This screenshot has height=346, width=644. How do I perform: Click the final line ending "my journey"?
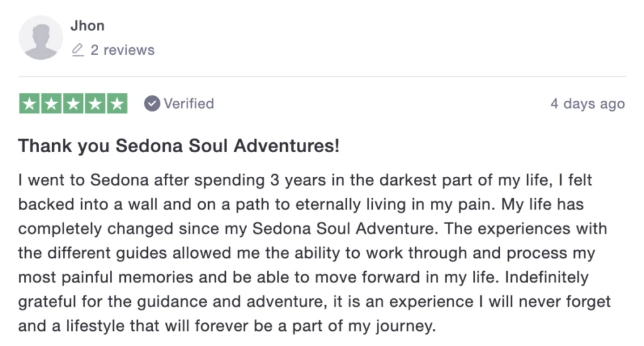pyautogui.click(x=226, y=326)
